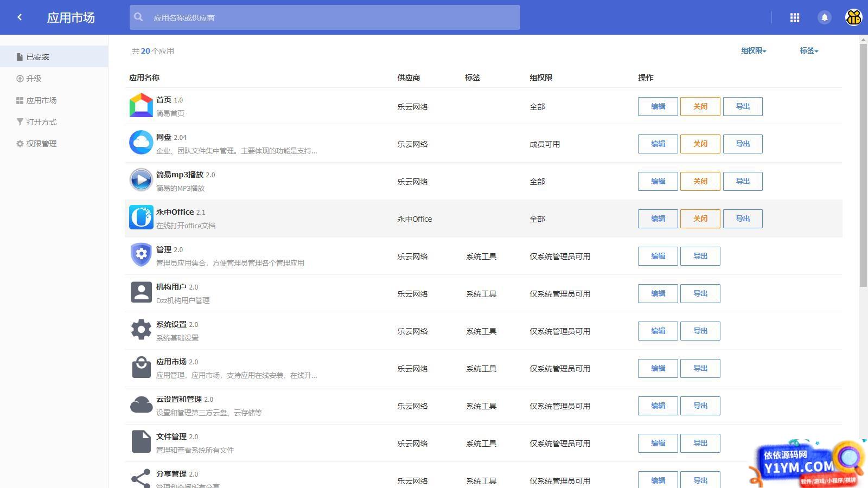Viewport: 868px width, 488px height.
Task: Export the 云设置和管理 app
Action: click(x=700, y=406)
